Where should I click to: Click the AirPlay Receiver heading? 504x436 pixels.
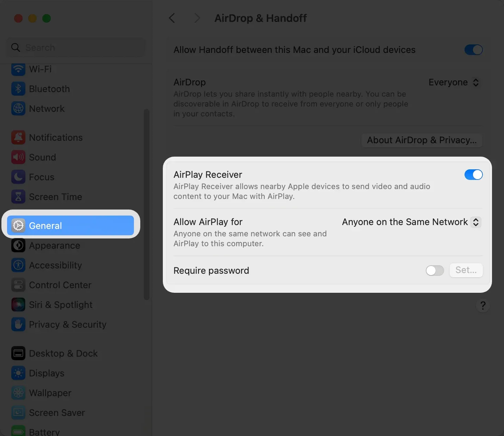click(x=208, y=175)
